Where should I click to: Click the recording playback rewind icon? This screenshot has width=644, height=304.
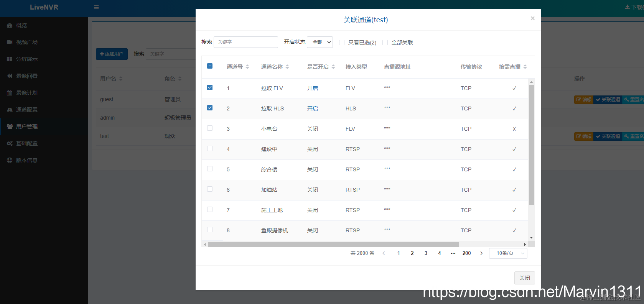[10, 76]
